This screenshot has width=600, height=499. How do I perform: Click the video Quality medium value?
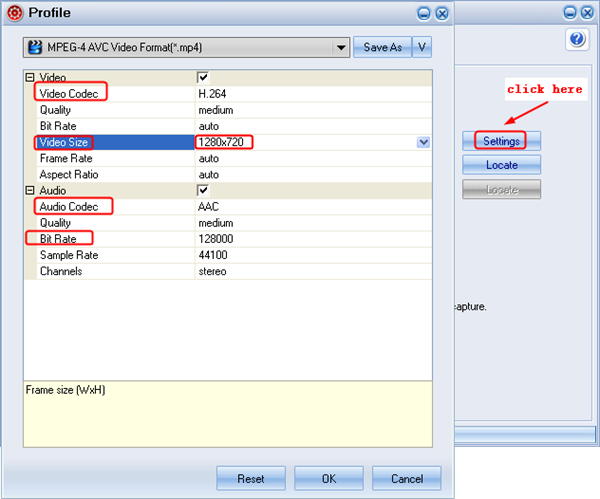(x=216, y=110)
